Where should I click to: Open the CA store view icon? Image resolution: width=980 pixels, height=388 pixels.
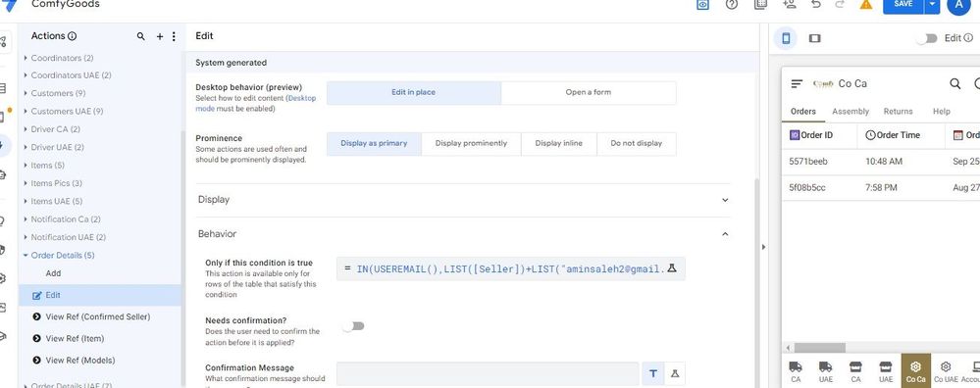pyautogui.click(x=855, y=371)
